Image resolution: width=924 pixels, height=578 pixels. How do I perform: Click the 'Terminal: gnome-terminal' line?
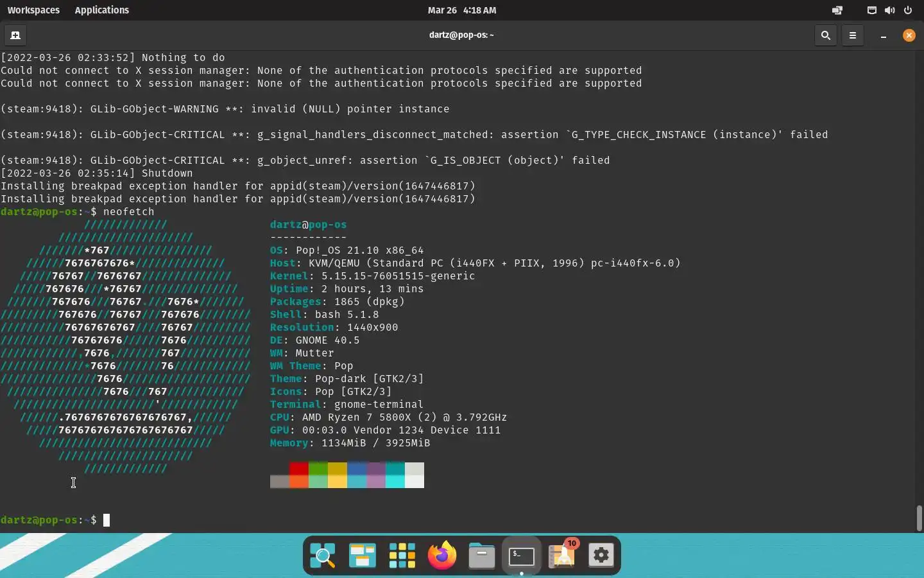tap(347, 405)
